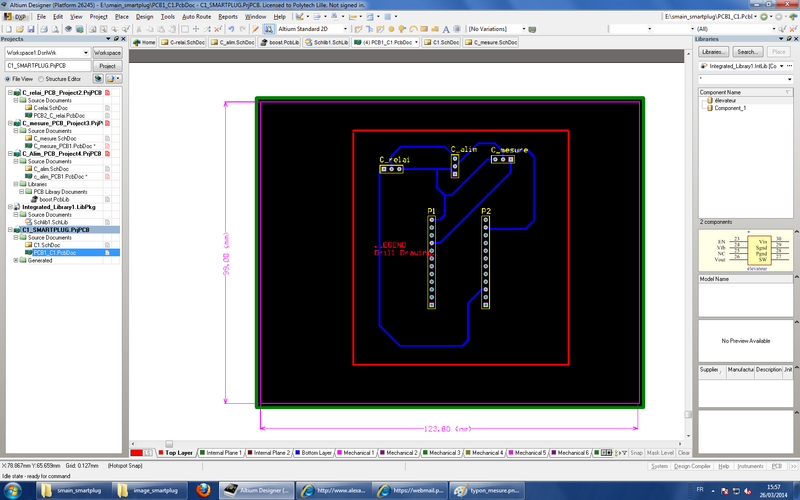Open the Workspace1.DsnWrk dropdown
This screenshot has width=800, height=500.
(86, 52)
